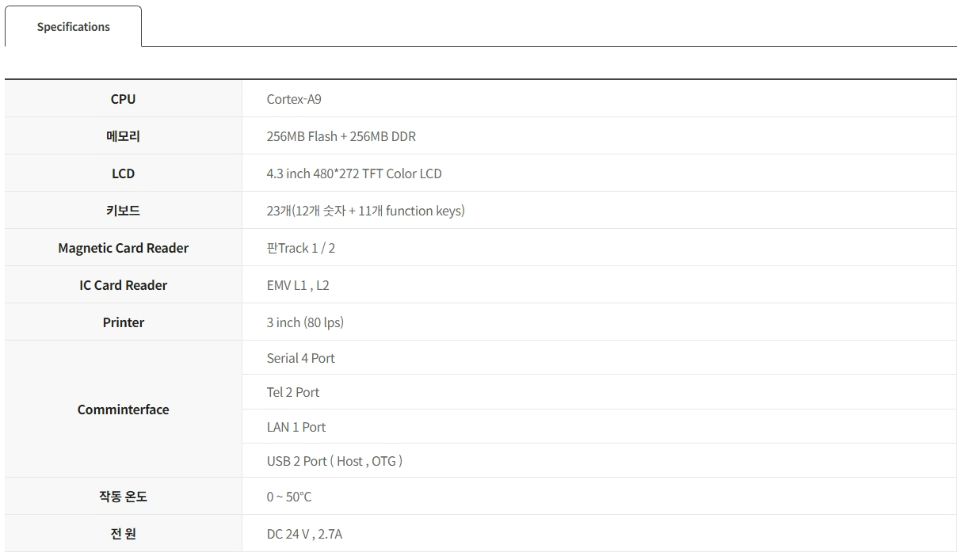Viewport: 965px width, 560px height.
Task: Select the Cortex-A9 value text
Action: (294, 99)
